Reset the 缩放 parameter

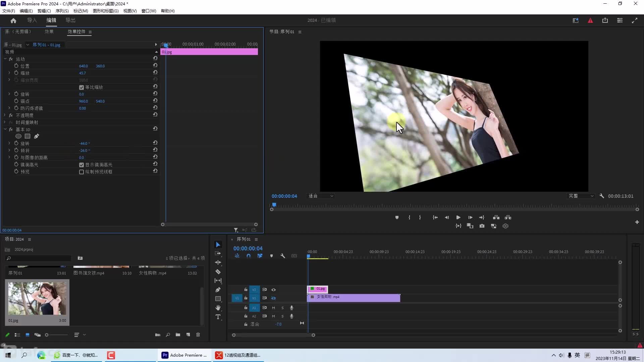coord(155,72)
